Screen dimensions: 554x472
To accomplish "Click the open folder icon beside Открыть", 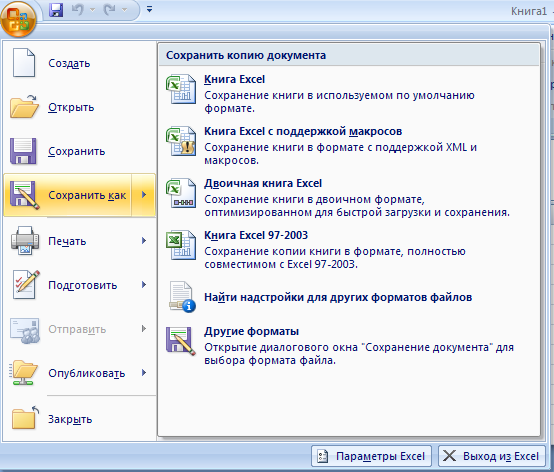I will tap(24, 107).
